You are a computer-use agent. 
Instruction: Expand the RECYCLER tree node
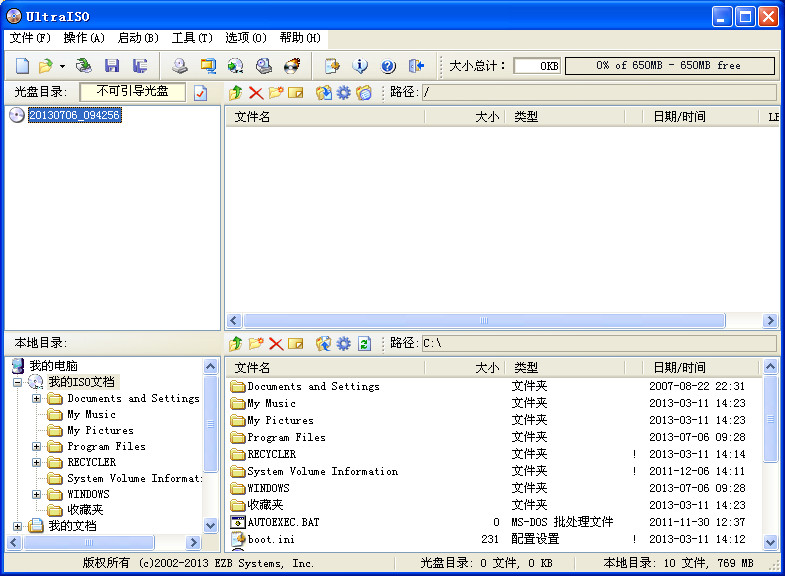click(37, 462)
